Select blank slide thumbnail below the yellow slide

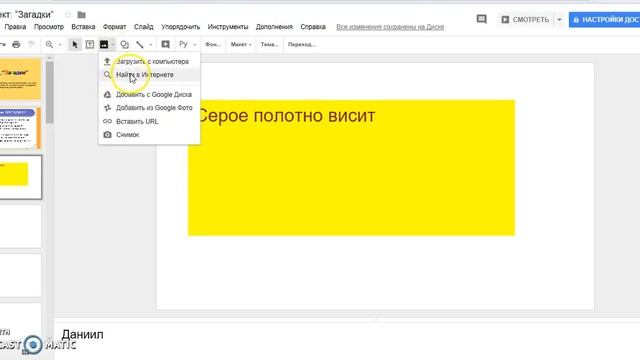[20, 226]
